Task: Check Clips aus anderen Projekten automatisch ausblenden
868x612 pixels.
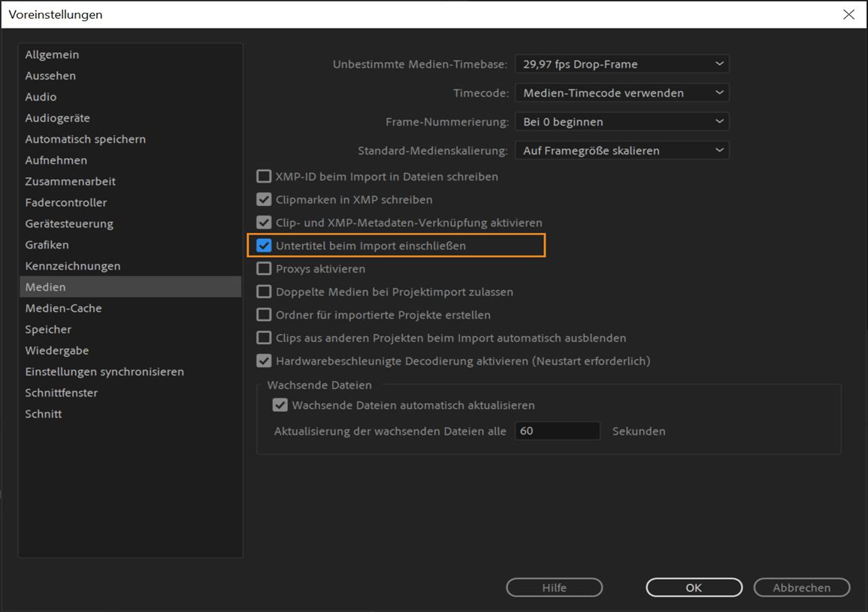Action: pos(264,338)
